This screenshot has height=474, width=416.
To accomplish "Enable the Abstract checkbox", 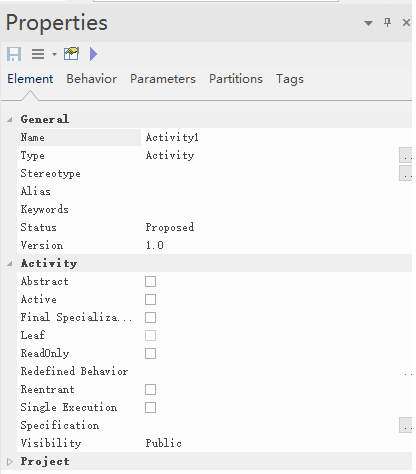I will [x=150, y=281].
